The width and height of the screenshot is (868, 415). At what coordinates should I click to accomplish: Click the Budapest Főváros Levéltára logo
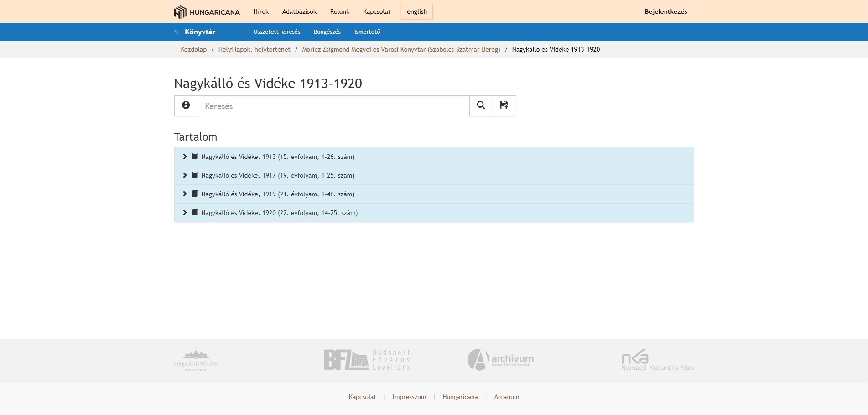(x=367, y=360)
